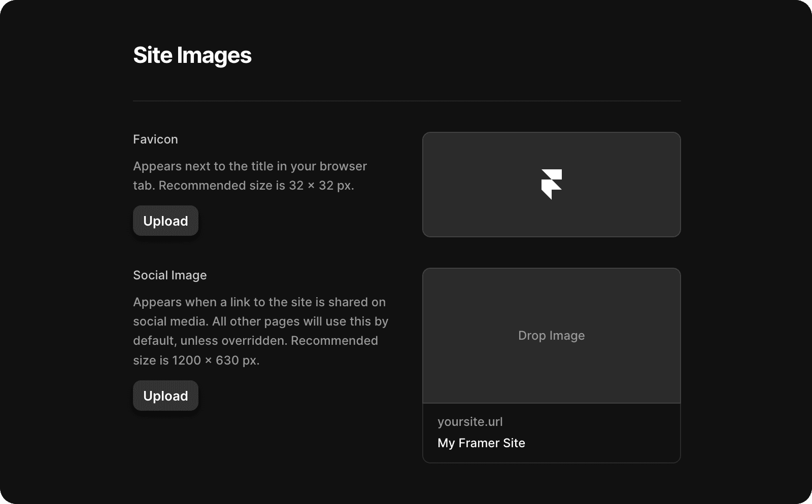812x504 pixels.
Task: Click 'Appears next to the title' description line
Action: (x=250, y=166)
